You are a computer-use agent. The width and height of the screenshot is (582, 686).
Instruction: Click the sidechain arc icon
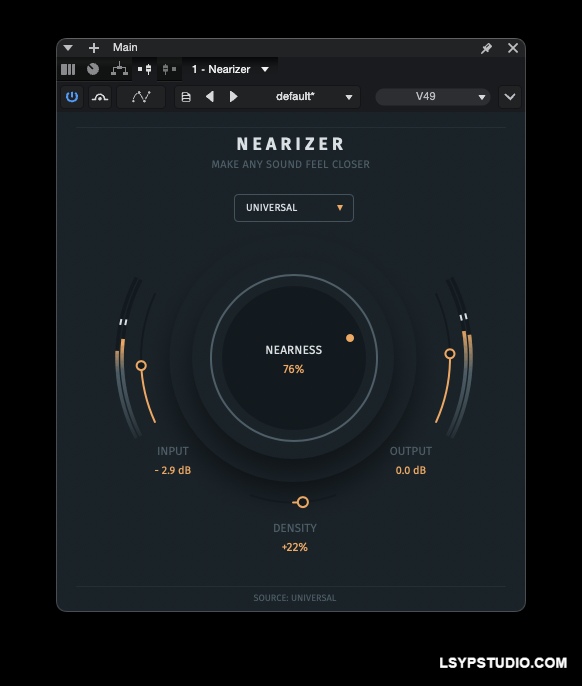[x=100, y=97]
